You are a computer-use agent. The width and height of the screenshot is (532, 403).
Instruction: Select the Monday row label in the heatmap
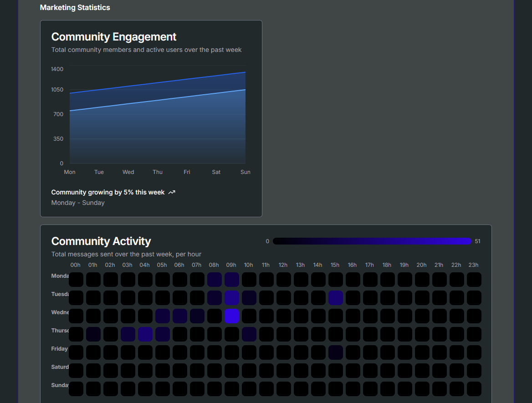tap(60, 276)
